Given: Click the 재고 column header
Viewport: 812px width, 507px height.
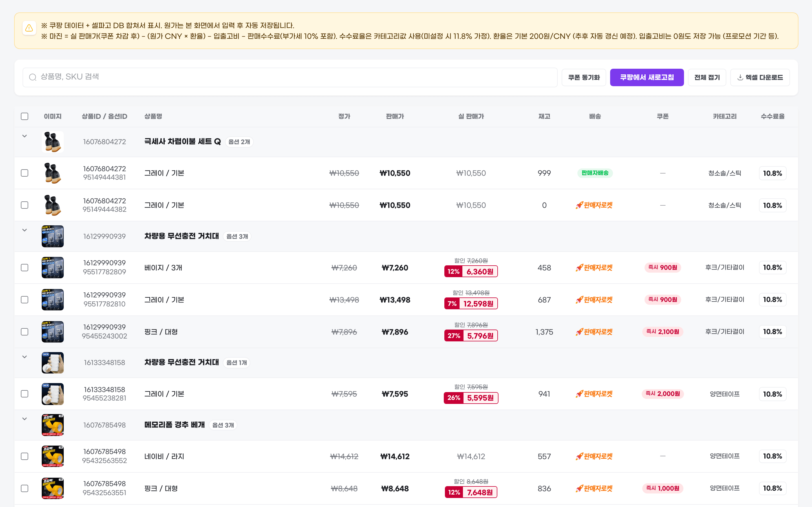Looking at the screenshot, I should [x=544, y=116].
